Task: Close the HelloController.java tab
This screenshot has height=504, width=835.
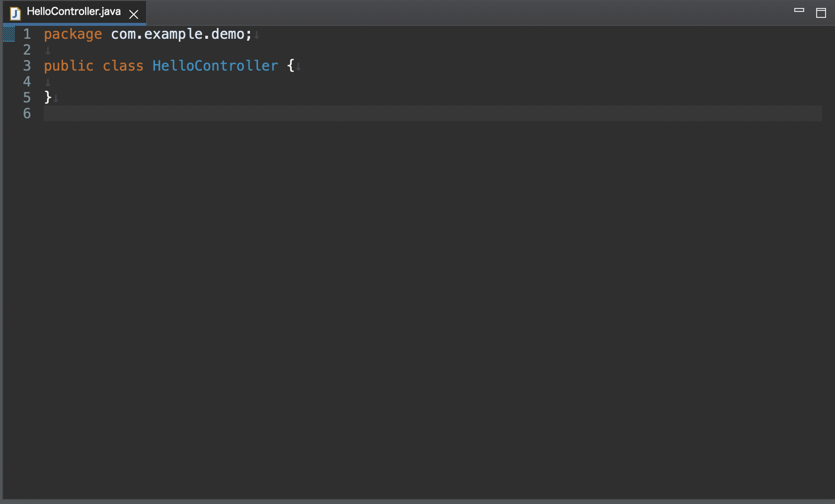Action: click(133, 14)
